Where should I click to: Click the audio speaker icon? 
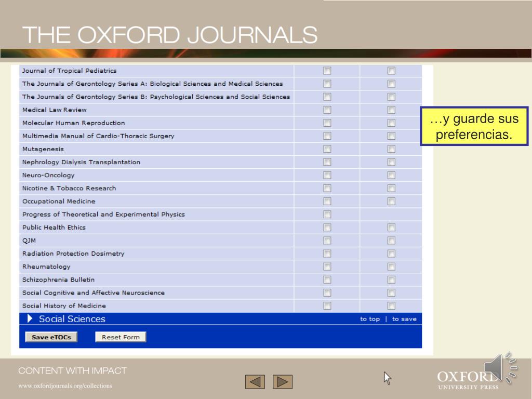click(x=501, y=368)
